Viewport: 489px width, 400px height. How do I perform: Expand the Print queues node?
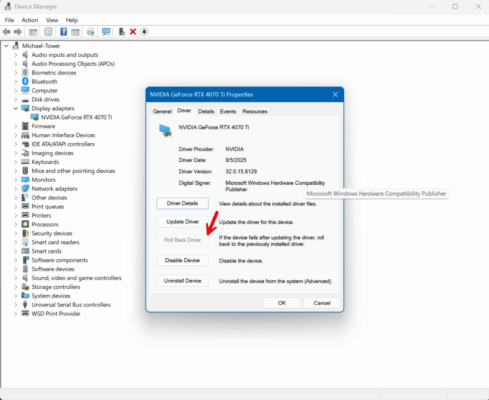[x=16, y=206]
